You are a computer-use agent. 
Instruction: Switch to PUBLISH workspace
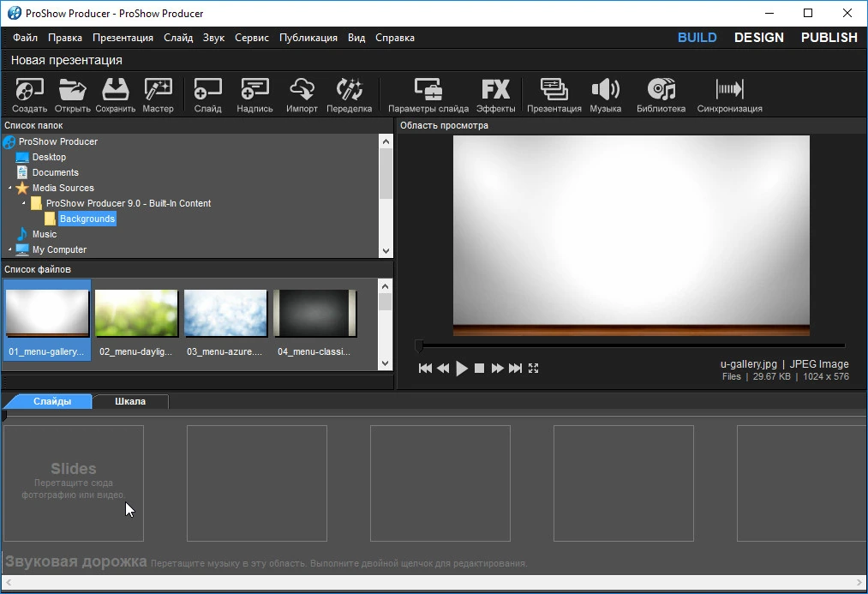click(x=829, y=38)
